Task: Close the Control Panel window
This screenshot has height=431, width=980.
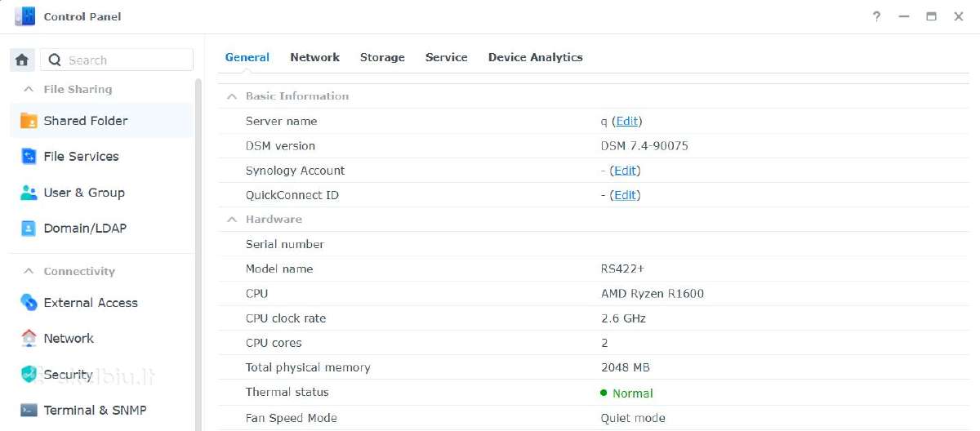Action: click(959, 16)
